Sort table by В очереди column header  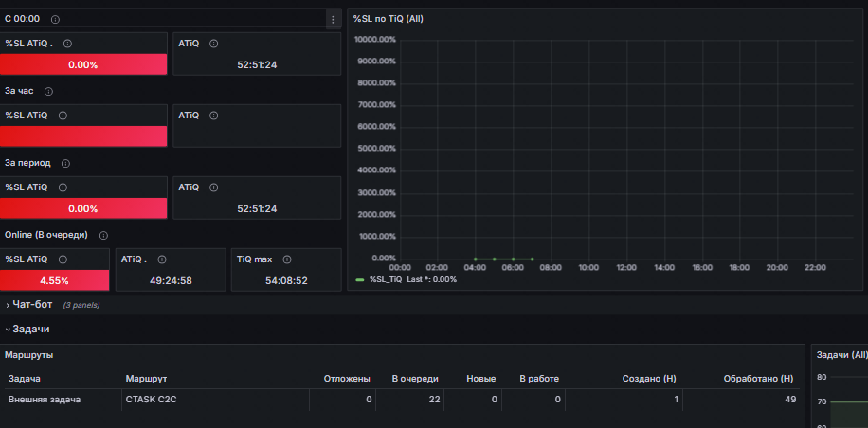(415, 379)
